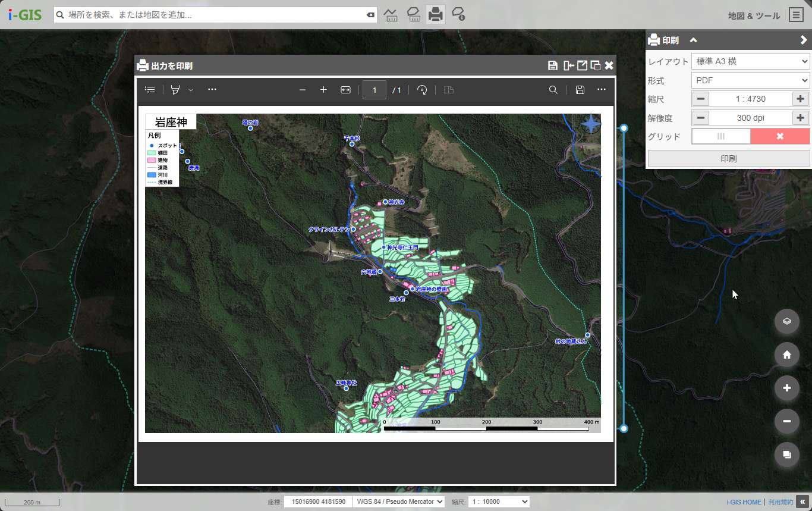The width and height of the screenshot is (812, 511).
Task: Hide the 印刷 side panel with right arrow
Action: click(x=804, y=40)
